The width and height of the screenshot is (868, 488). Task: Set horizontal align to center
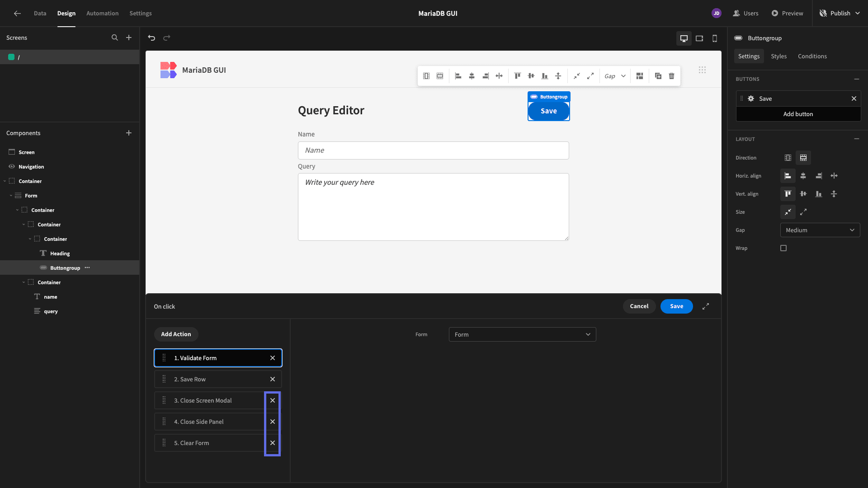(803, 176)
